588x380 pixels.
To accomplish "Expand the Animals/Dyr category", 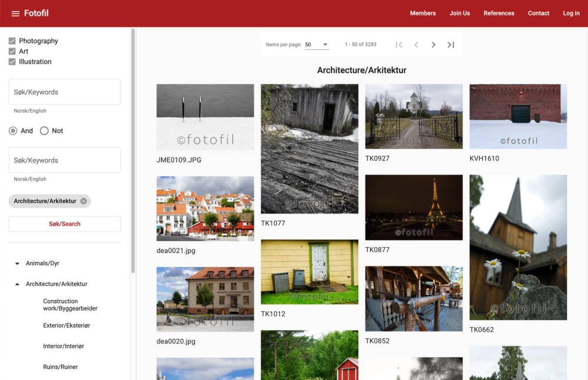I will (x=18, y=264).
